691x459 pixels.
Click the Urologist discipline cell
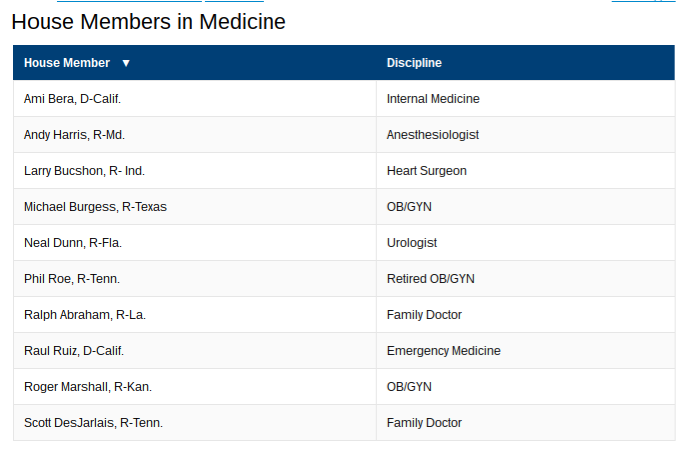526,243
